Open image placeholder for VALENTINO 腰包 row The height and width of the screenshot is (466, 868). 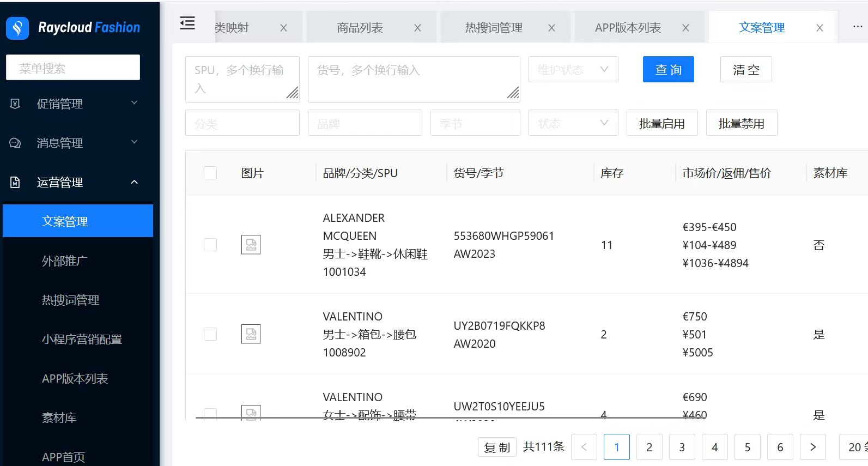point(251,334)
